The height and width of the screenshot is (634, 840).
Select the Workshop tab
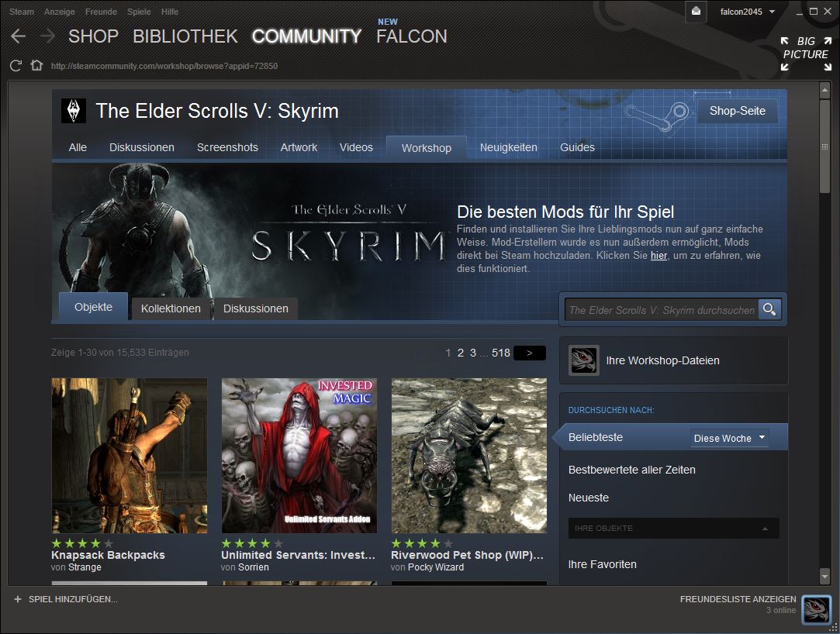tap(427, 148)
